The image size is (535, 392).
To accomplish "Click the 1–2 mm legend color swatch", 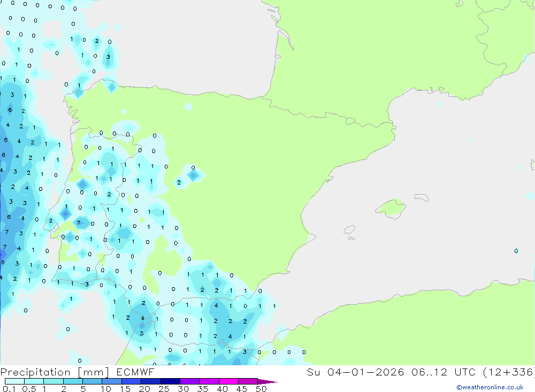I will tap(53, 381).
